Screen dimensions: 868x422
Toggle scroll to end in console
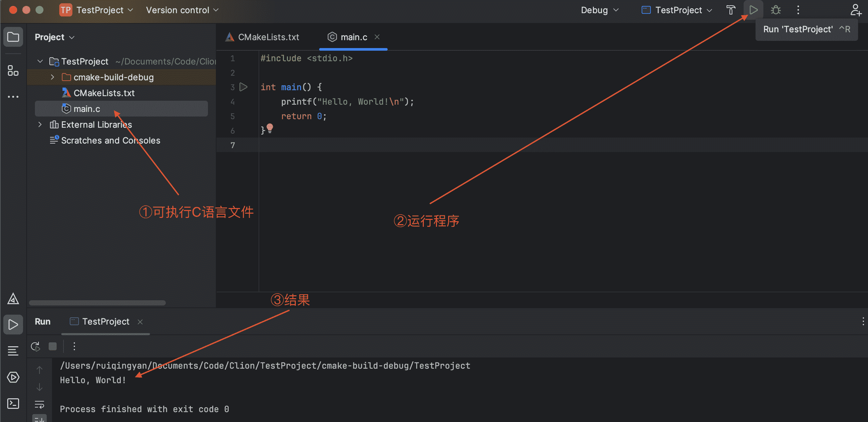(39, 418)
